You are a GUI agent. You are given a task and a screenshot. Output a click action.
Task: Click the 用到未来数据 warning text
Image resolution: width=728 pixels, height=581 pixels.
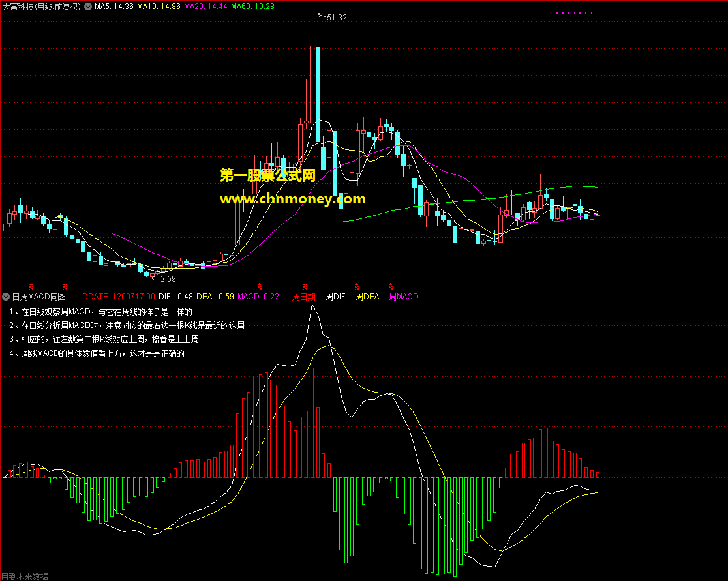pos(25,576)
